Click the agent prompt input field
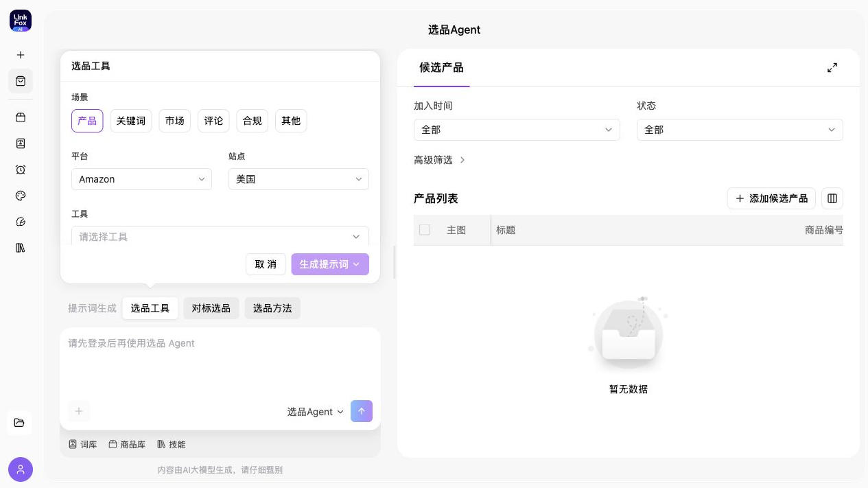This screenshot has height=488, width=868. [x=220, y=364]
